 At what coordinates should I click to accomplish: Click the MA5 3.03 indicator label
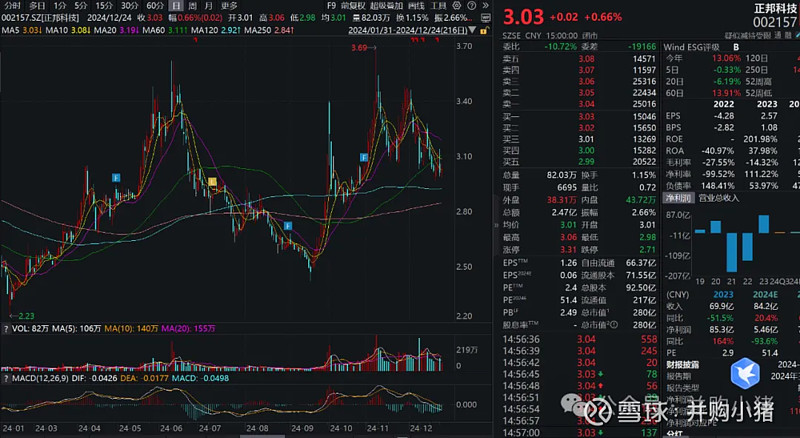point(21,31)
